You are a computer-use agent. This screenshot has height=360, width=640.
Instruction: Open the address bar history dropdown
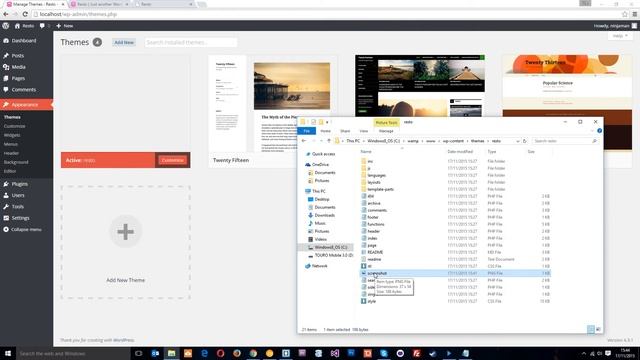click(x=518, y=141)
